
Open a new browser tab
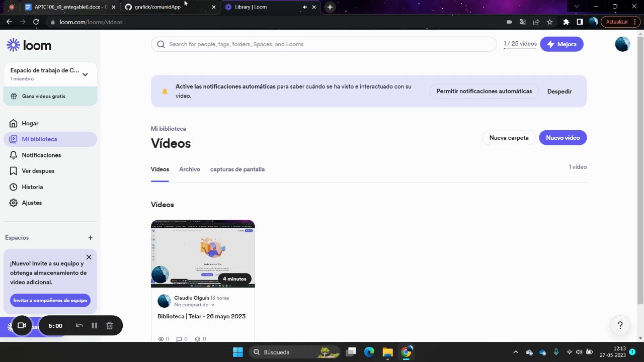point(330,7)
